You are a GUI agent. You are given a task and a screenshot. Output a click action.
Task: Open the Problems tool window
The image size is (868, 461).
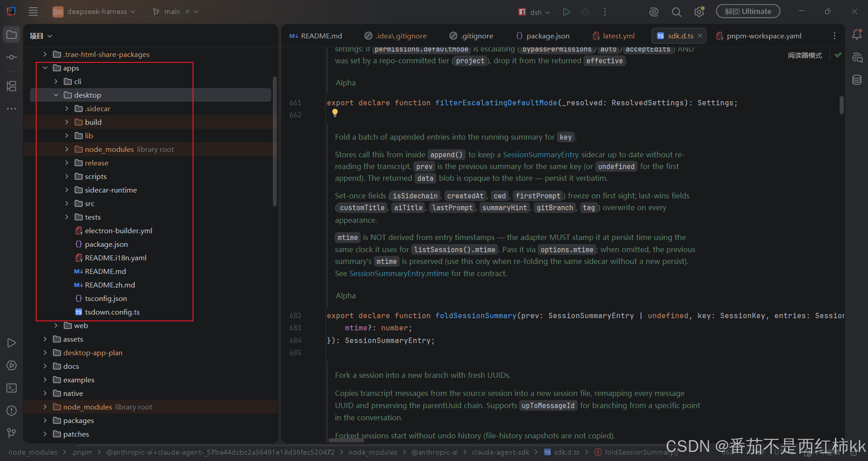coord(12,411)
